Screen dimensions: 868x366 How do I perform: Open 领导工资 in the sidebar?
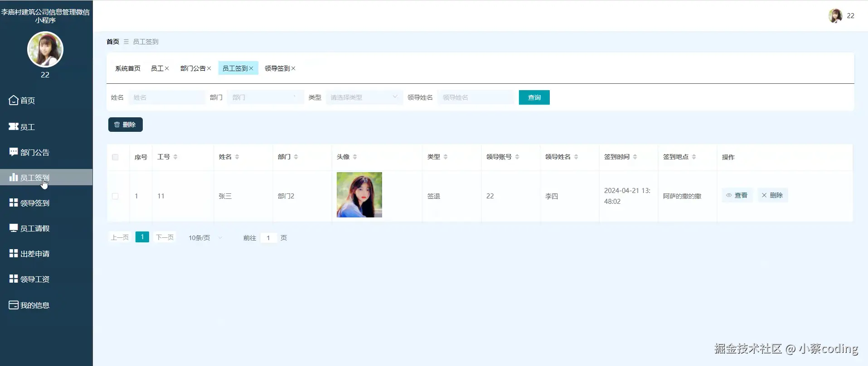[46, 279]
